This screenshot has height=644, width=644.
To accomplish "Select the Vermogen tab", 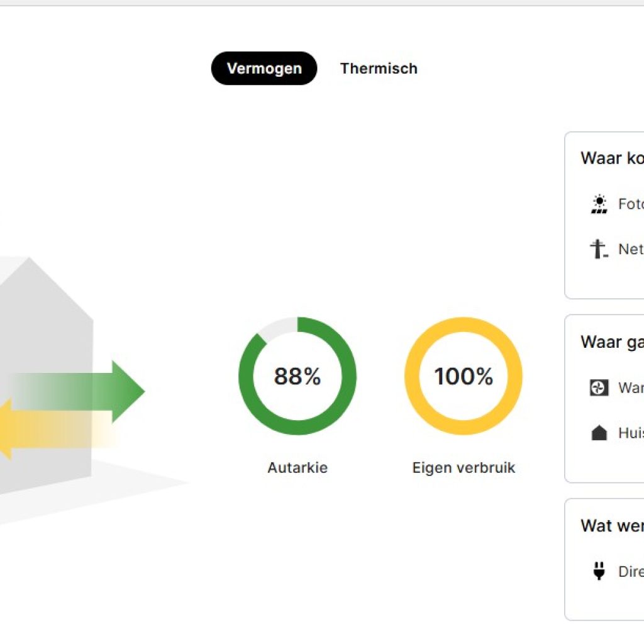I will coord(264,69).
